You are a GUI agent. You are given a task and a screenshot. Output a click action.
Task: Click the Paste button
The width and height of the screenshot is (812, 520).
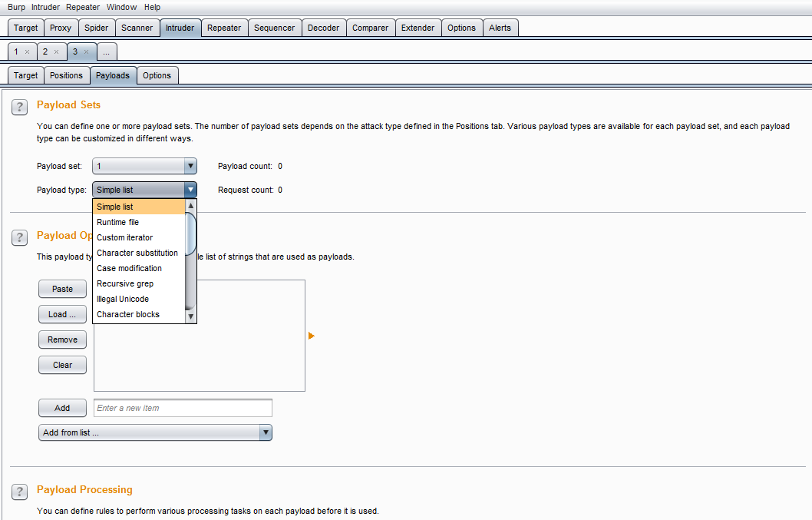(63, 289)
